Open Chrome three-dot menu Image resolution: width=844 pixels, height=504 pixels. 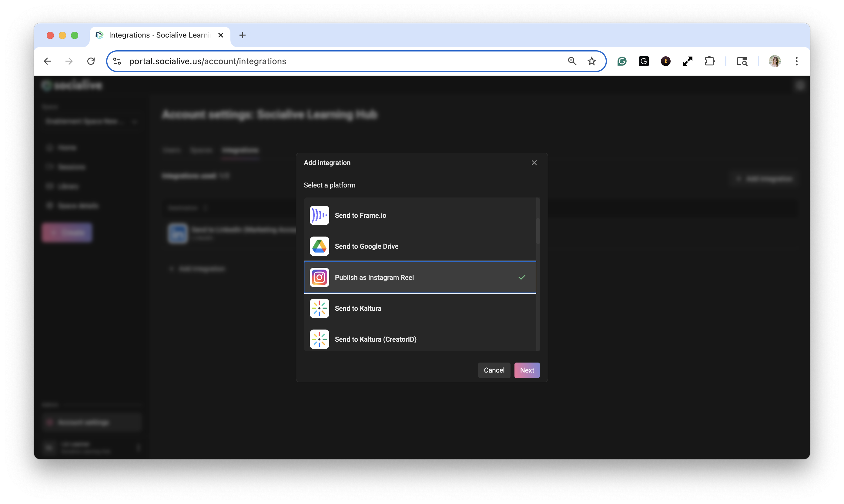[x=796, y=61]
